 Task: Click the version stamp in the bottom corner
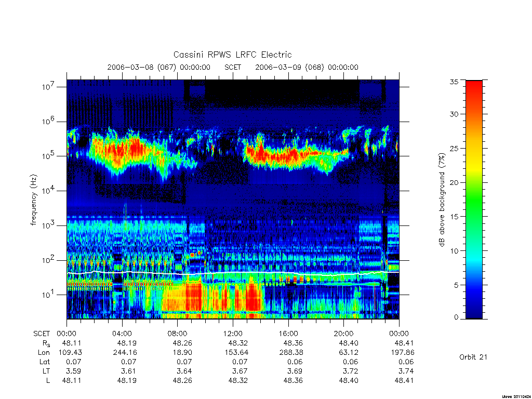click(516, 396)
